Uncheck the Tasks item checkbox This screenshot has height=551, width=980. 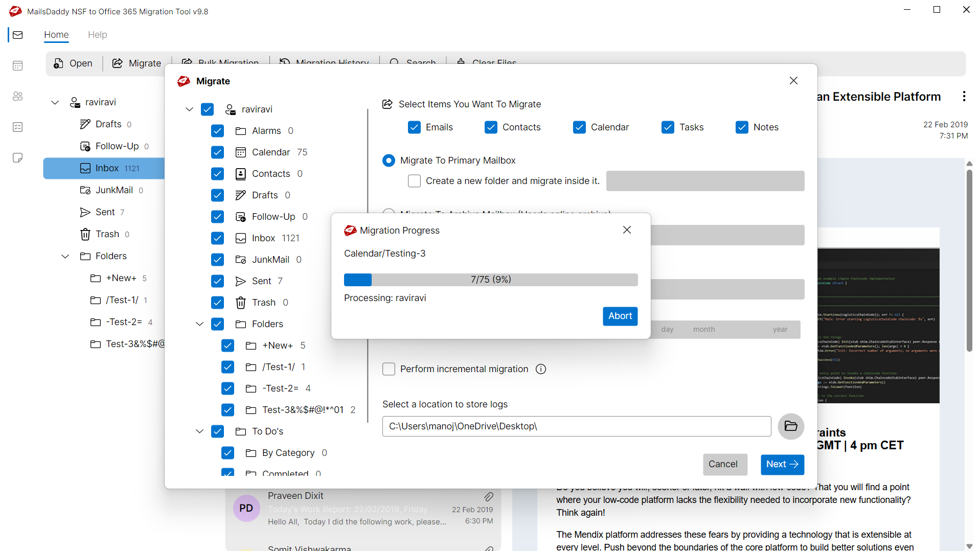[x=668, y=127]
